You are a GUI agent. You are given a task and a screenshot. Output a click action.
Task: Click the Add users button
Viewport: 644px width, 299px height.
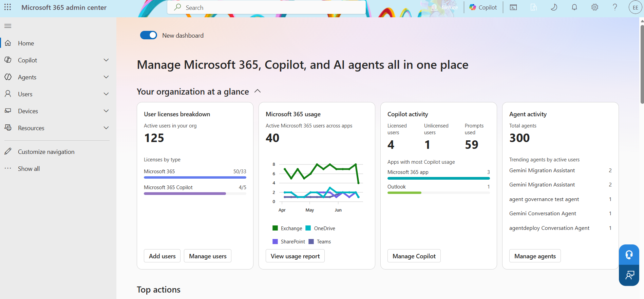pos(162,256)
